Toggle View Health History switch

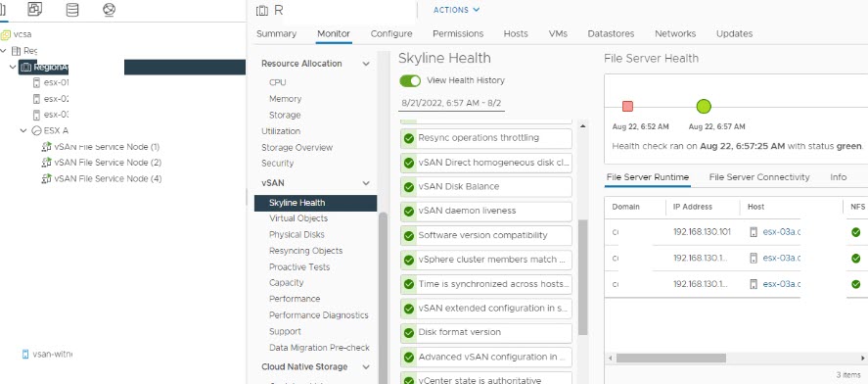[410, 81]
